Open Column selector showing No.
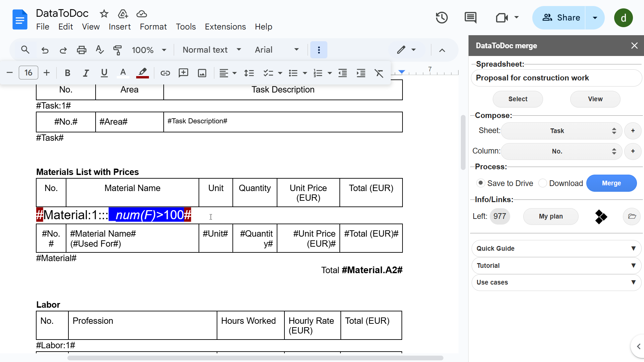The width and height of the screenshot is (644, 362). pos(561,151)
